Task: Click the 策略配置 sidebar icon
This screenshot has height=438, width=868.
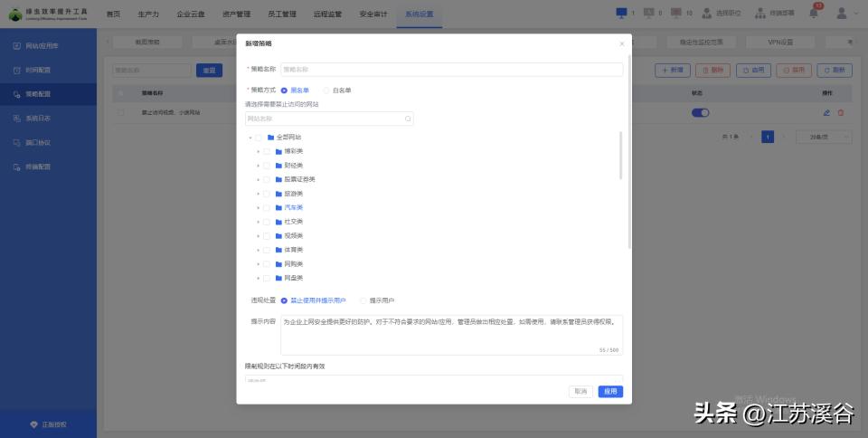Action: click(17, 95)
